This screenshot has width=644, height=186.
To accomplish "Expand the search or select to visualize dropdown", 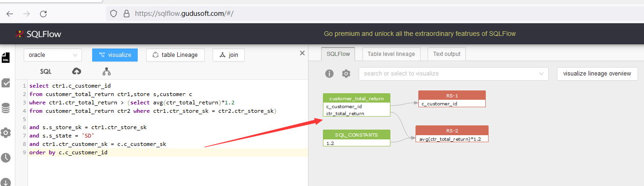I will coord(454,74).
